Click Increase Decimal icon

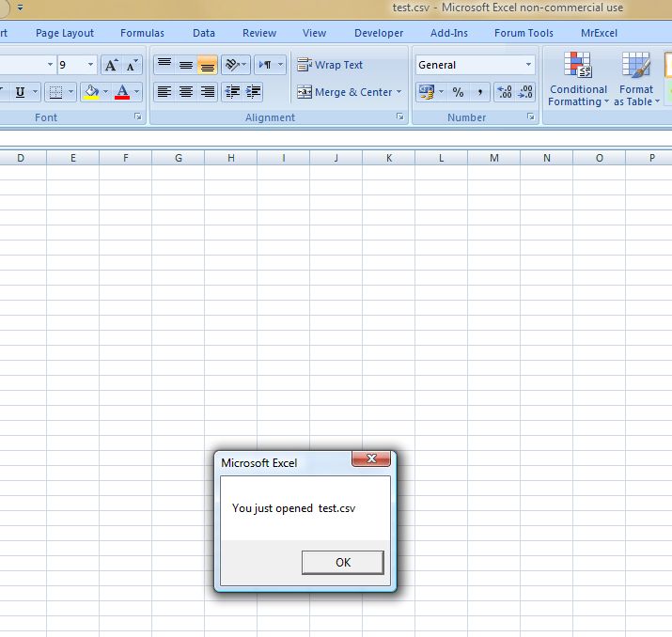(505, 92)
